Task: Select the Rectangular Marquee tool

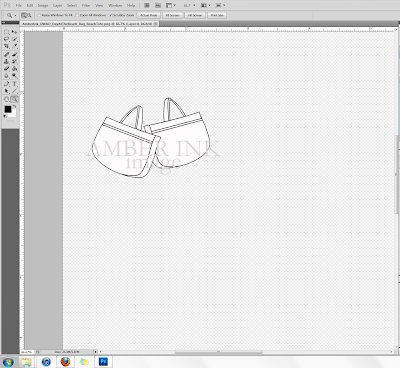Action: (x=6, y=32)
